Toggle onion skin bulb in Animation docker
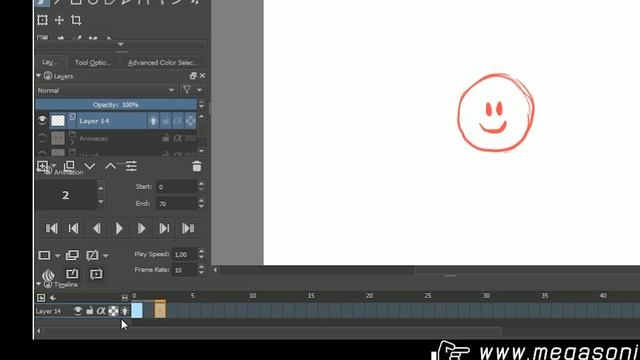Viewport: 640px width, 360px height. pos(48,275)
